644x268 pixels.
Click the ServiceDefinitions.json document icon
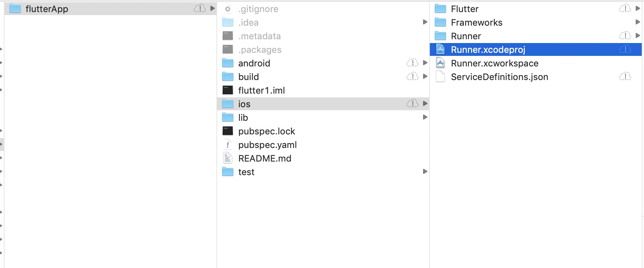[x=440, y=77]
